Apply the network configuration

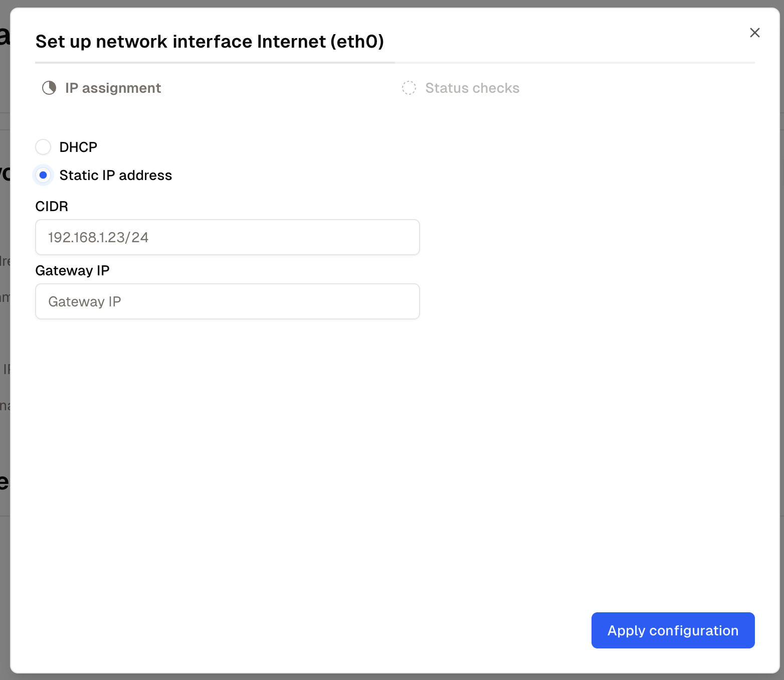point(673,630)
